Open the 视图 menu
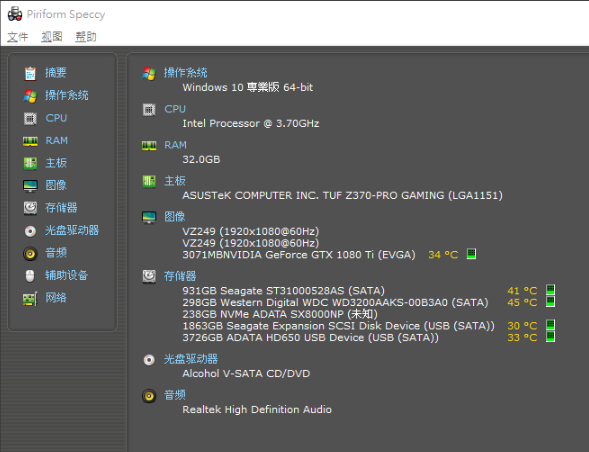The width and height of the screenshot is (589, 452). click(x=52, y=37)
